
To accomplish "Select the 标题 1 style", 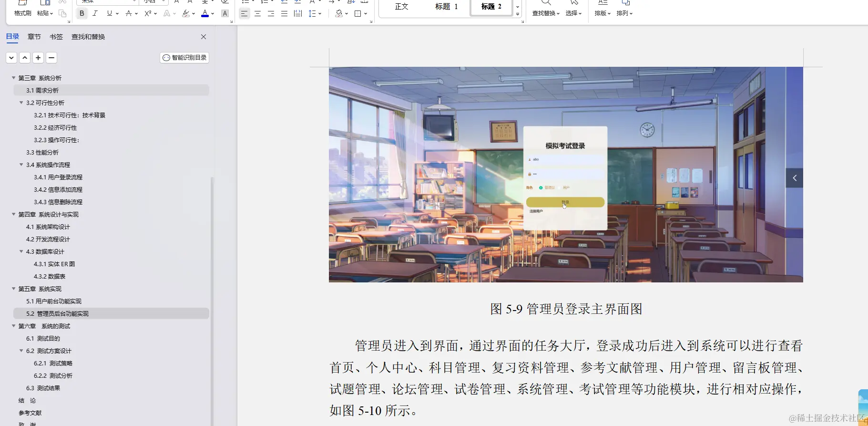I will (446, 7).
